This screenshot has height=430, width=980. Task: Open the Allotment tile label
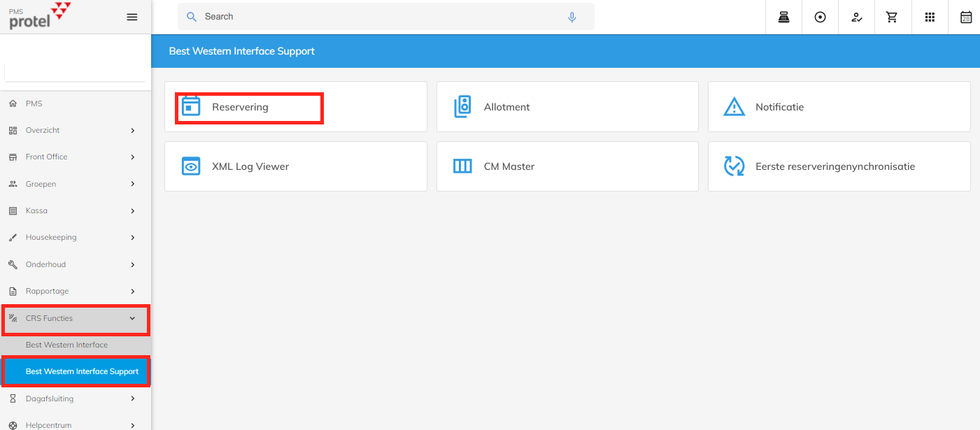point(507,107)
